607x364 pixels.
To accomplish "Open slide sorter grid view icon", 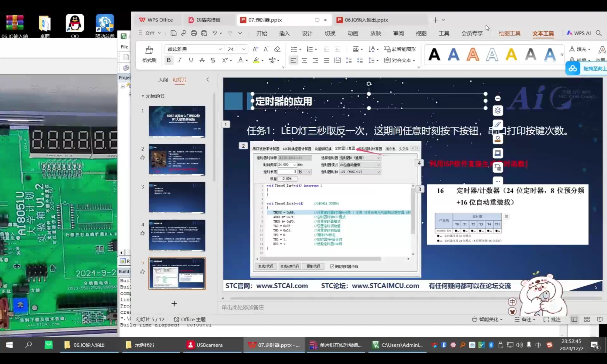I will point(587,319).
